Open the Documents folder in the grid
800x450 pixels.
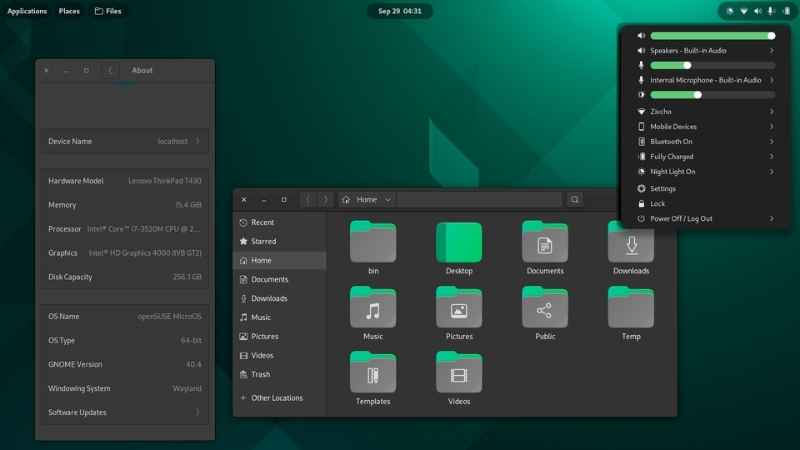coord(545,242)
